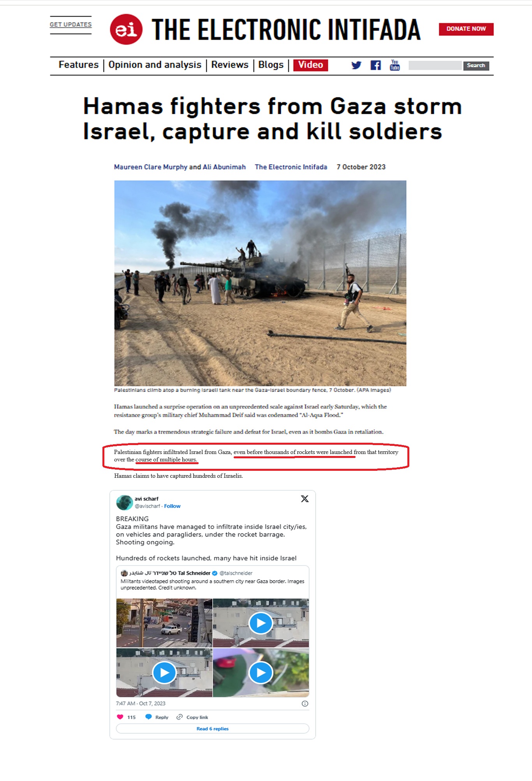This screenshot has width=532, height=781.
Task: Copy link to the embedded tweet
Action: 192,717
